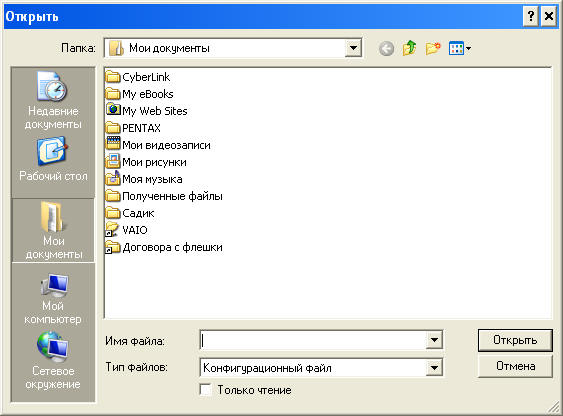This screenshot has height=416, width=563.
Task: Expand the Тип файлов dropdown arrow
Action: pyautogui.click(x=434, y=368)
